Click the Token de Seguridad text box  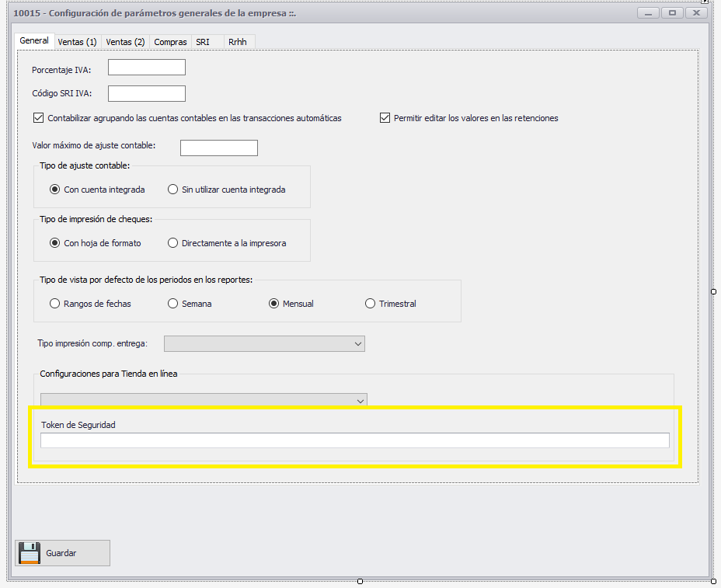point(354,440)
